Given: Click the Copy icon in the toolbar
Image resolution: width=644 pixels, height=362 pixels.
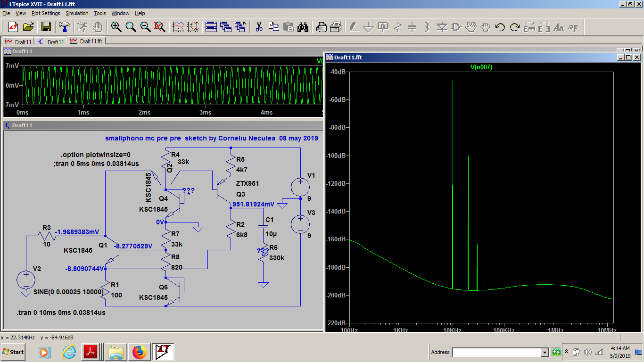Looking at the screenshot, I should [x=273, y=26].
